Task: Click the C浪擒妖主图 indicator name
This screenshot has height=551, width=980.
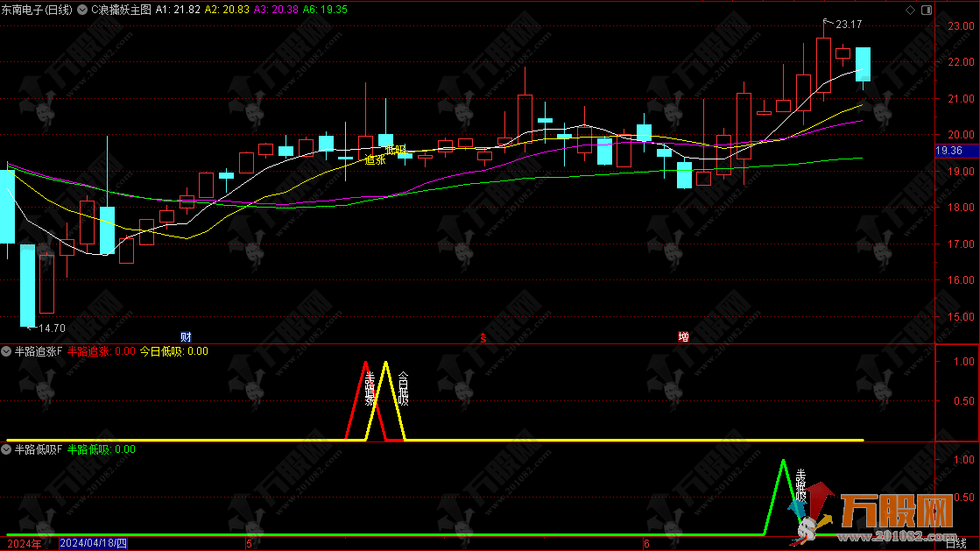Action: (x=121, y=10)
